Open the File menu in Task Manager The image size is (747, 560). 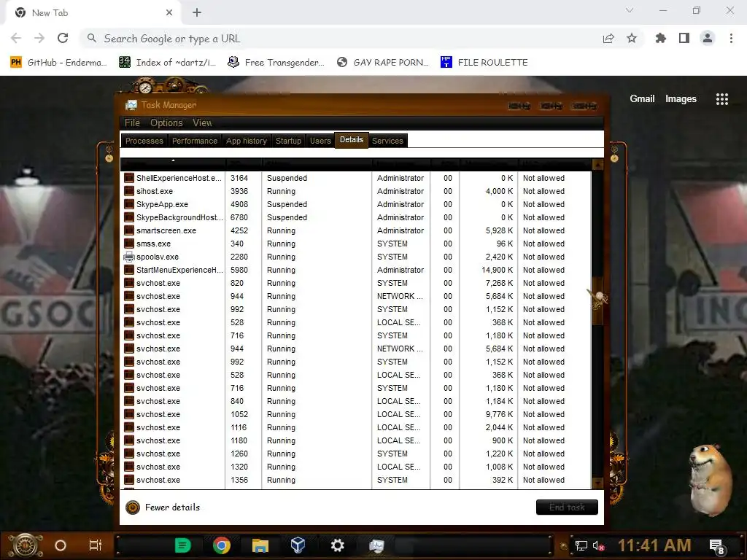point(132,122)
